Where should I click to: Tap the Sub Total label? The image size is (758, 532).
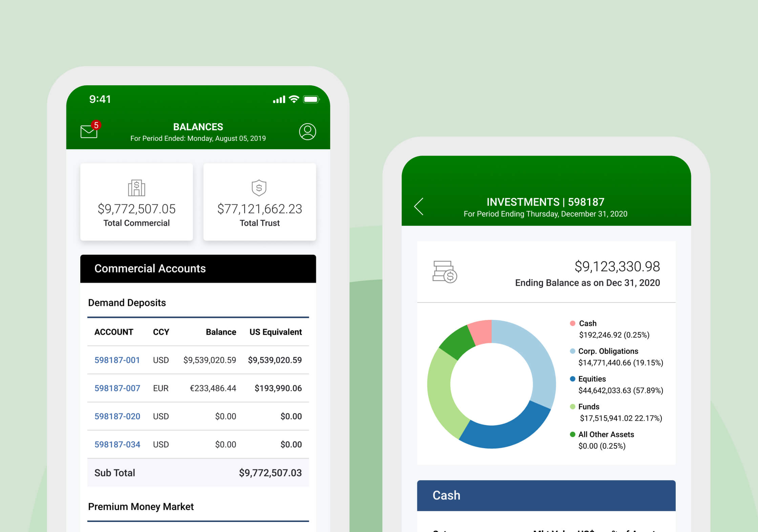coord(114,473)
